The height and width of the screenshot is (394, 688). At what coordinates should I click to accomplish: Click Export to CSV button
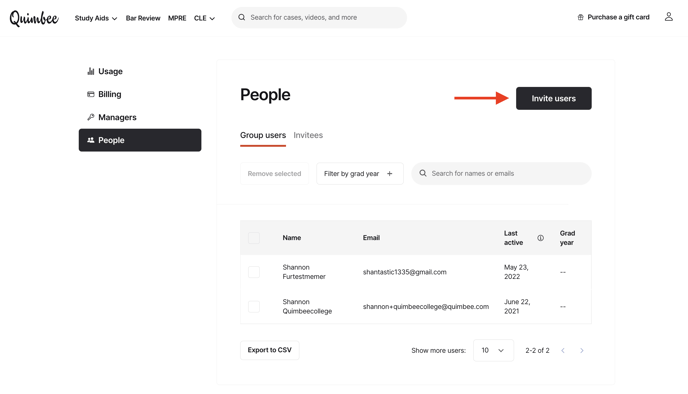tap(269, 350)
